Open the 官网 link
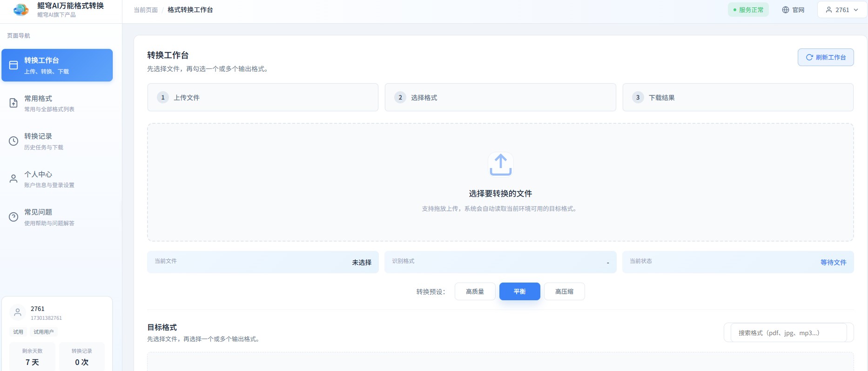 click(x=793, y=10)
